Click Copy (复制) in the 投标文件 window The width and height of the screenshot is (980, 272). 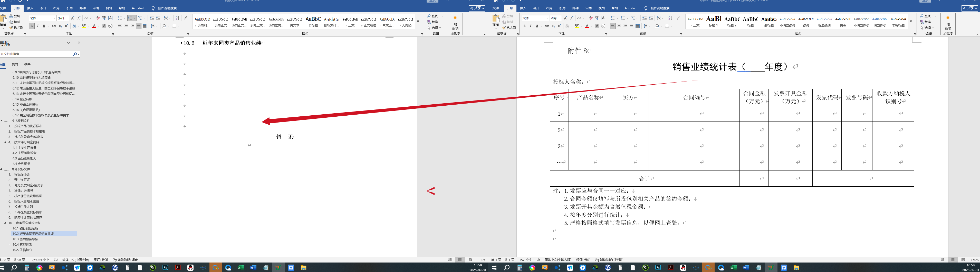click(x=14, y=22)
